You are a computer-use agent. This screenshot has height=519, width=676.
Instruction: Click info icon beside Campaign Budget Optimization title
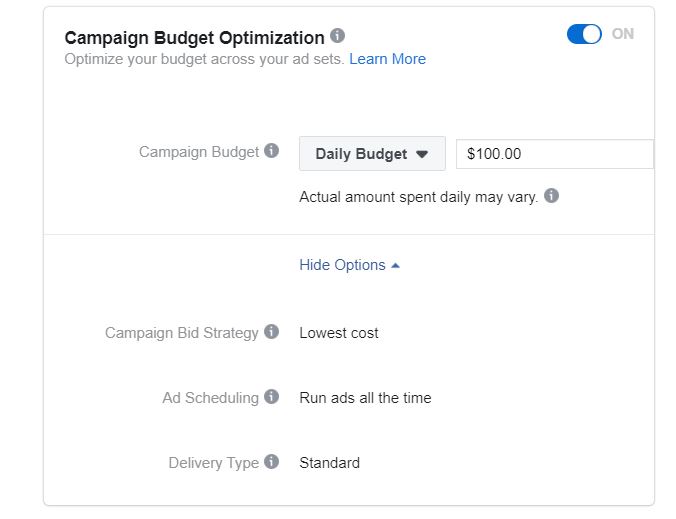(338, 35)
